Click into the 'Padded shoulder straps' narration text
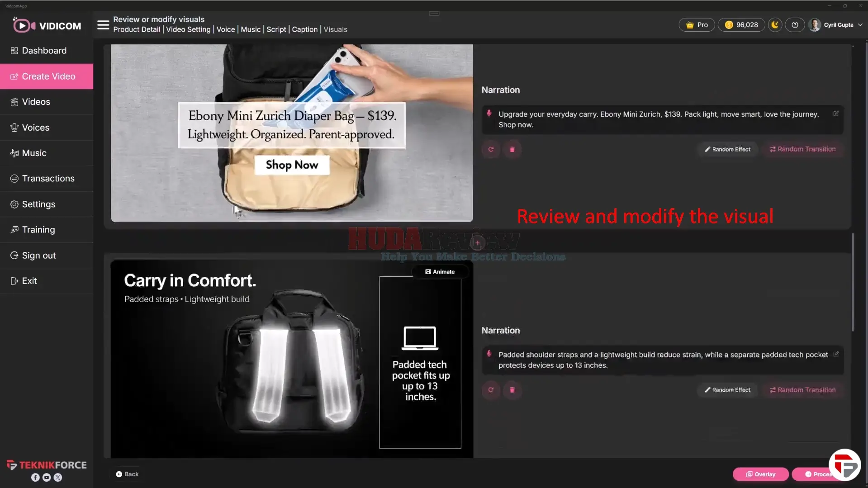Image resolution: width=868 pixels, height=488 pixels. pyautogui.click(x=663, y=360)
